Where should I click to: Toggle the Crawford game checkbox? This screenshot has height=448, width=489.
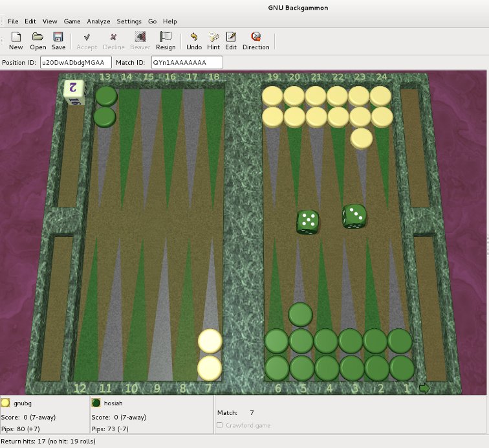click(219, 425)
